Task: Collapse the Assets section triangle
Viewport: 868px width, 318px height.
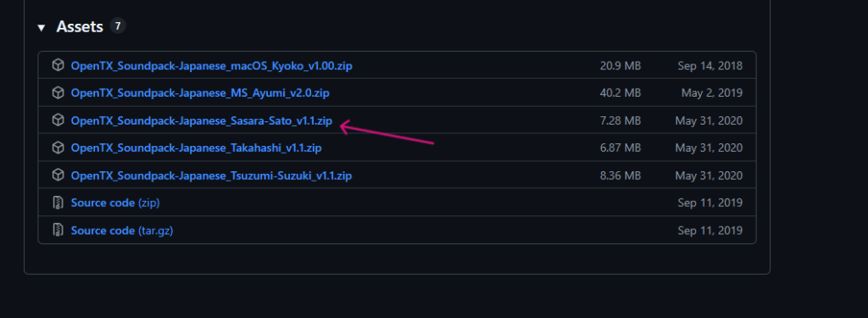Action: click(x=41, y=27)
